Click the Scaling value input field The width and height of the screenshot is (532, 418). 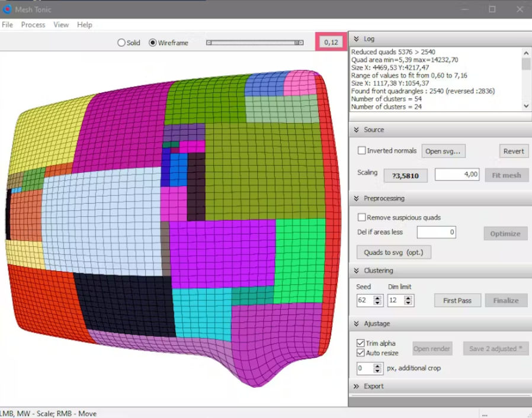(457, 175)
